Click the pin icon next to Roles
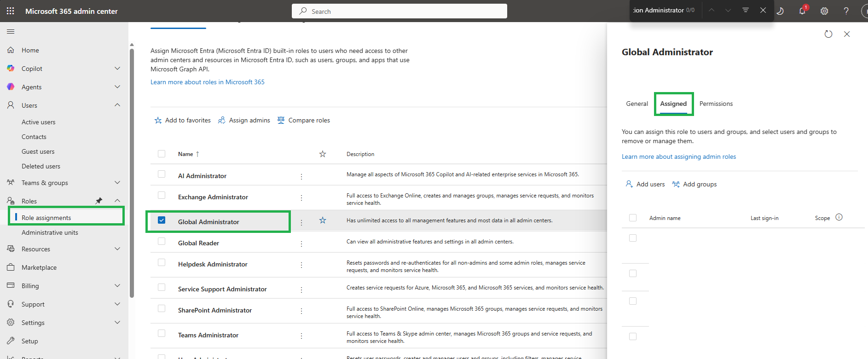The height and width of the screenshot is (359, 868). pyautogui.click(x=98, y=201)
